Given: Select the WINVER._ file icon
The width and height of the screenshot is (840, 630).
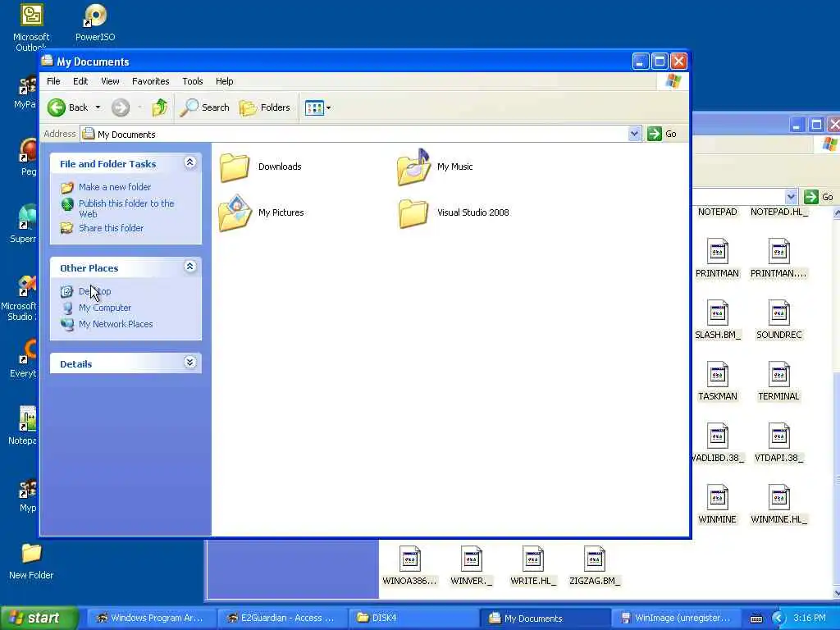Looking at the screenshot, I should pos(472,559).
